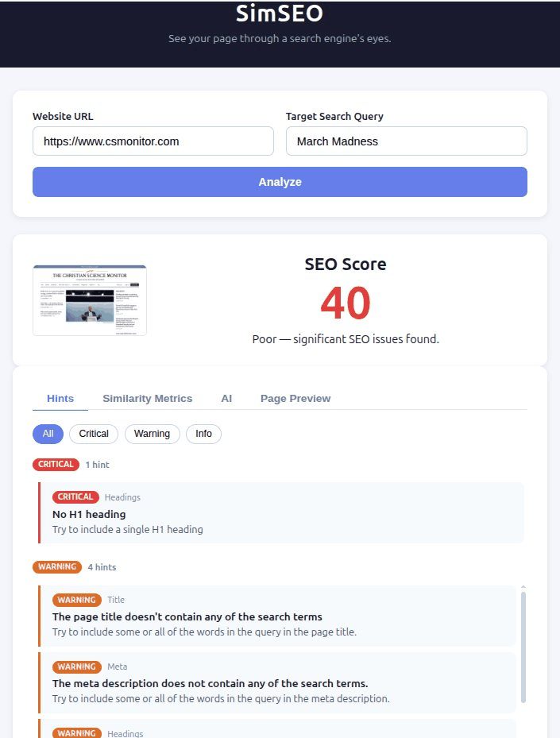Click the No H1 heading hint card
Image resolution: width=560 pixels, height=738 pixels.
[x=281, y=513]
